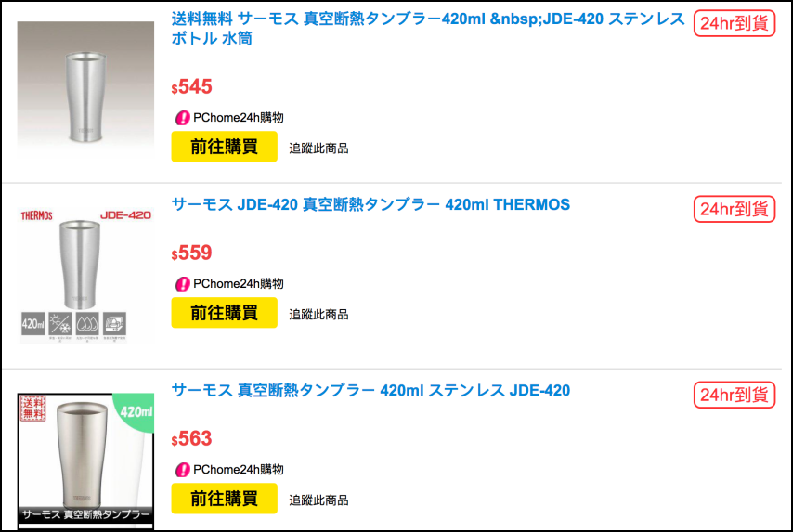Open the サーモス 真空断熱タンブラー ステンレス JDE-420 title
The height and width of the screenshot is (532, 793).
coord(370,390)
